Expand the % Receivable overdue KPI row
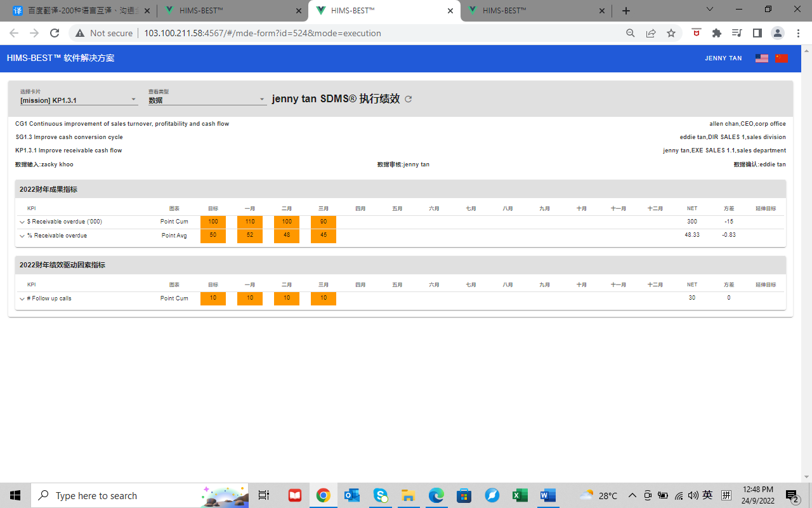The height and width of the screenshot is (508, 812). (x=22, y=236)
